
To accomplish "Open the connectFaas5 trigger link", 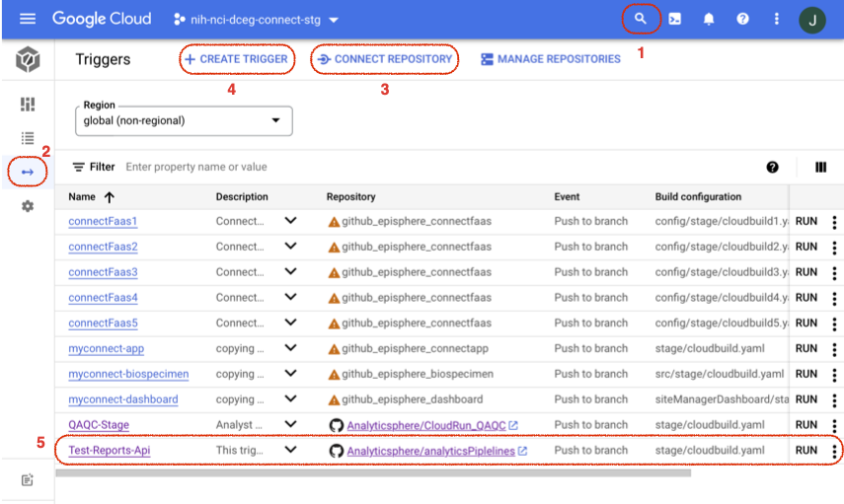I will coord(103,324).
